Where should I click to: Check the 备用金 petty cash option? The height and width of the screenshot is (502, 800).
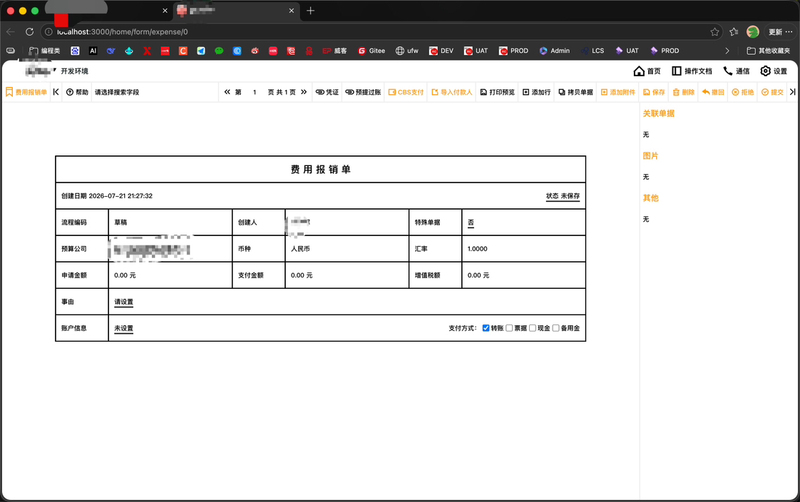coord(556,328)
